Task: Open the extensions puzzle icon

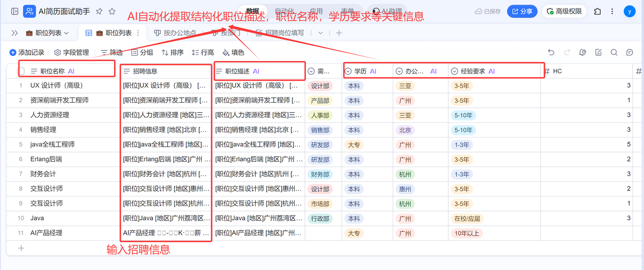Action: pyautogui.click(x=597, y=11)
